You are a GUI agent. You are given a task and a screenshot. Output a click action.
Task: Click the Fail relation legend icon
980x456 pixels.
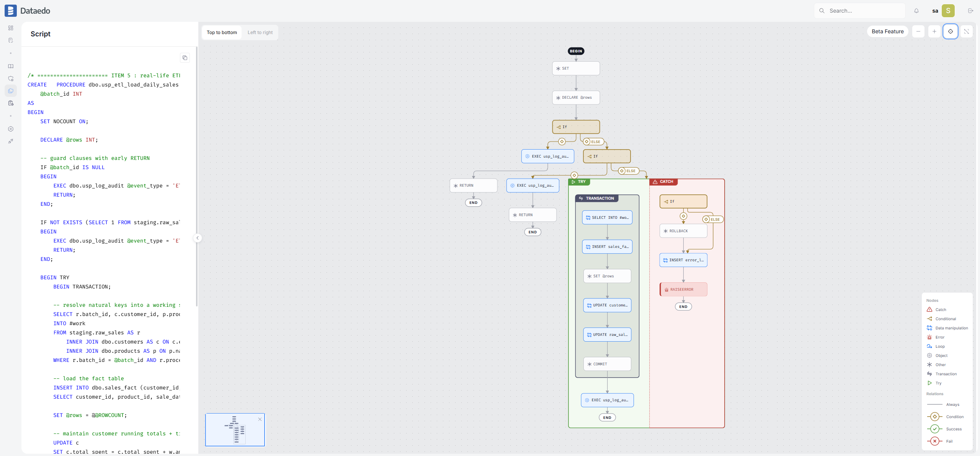934,441
